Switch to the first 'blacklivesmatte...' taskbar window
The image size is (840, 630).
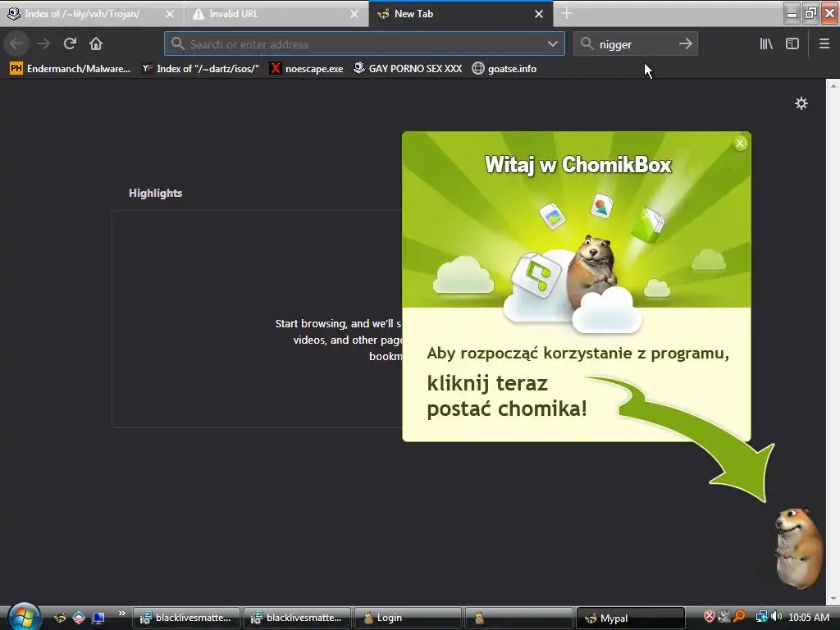pos(186,618)
